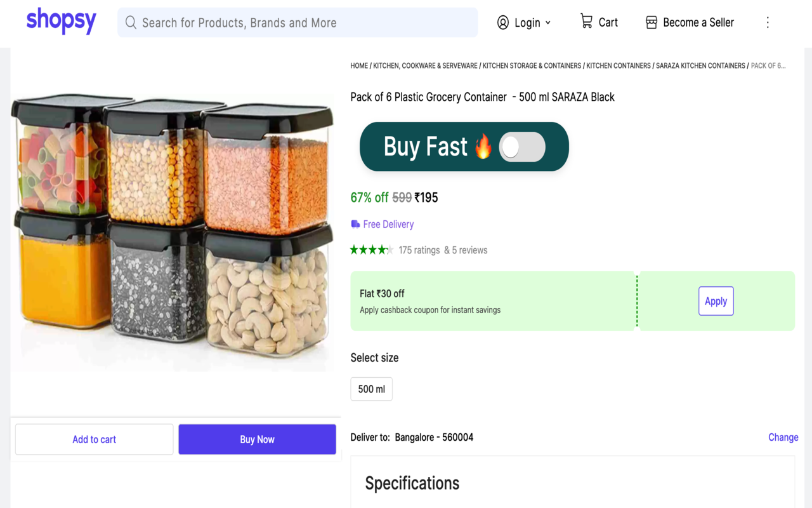Click the fourth rating star
The image size is (812, 508).
pos(381,250)
